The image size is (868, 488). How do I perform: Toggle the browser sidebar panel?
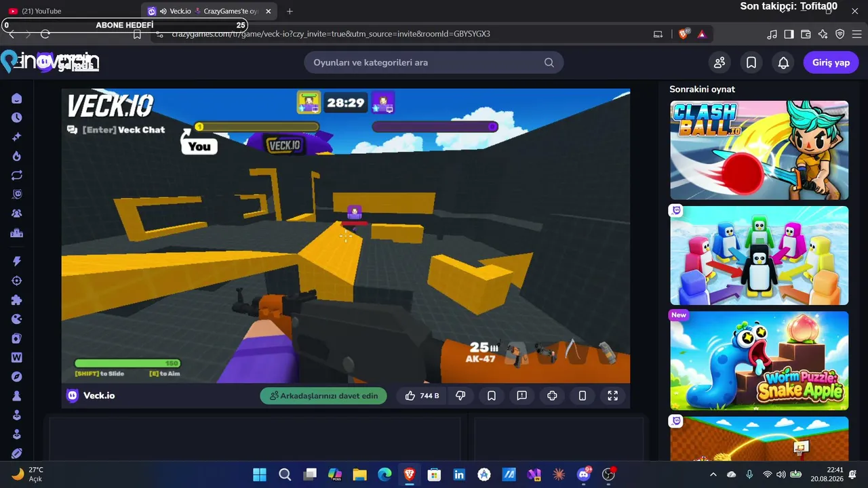(x=789, y=34)
